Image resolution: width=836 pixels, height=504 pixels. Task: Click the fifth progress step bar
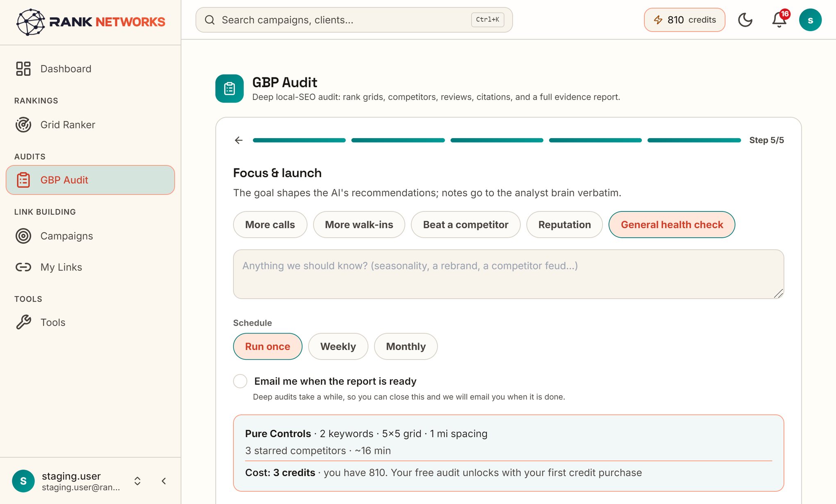click(x=694, y=140)
